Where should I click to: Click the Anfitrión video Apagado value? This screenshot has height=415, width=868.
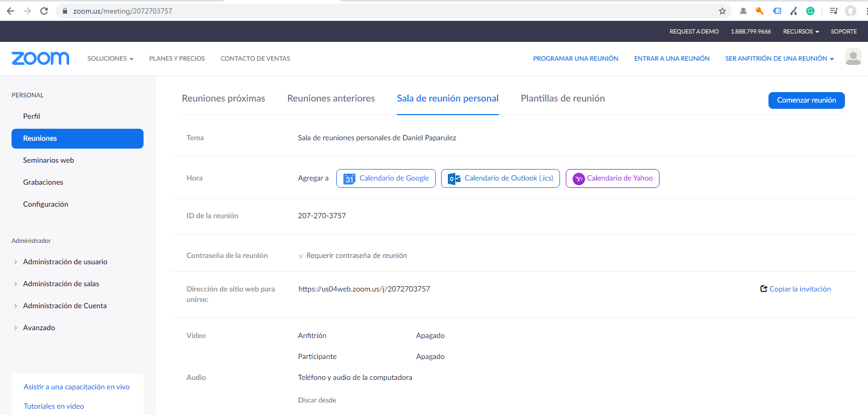[x=430, y=335]
